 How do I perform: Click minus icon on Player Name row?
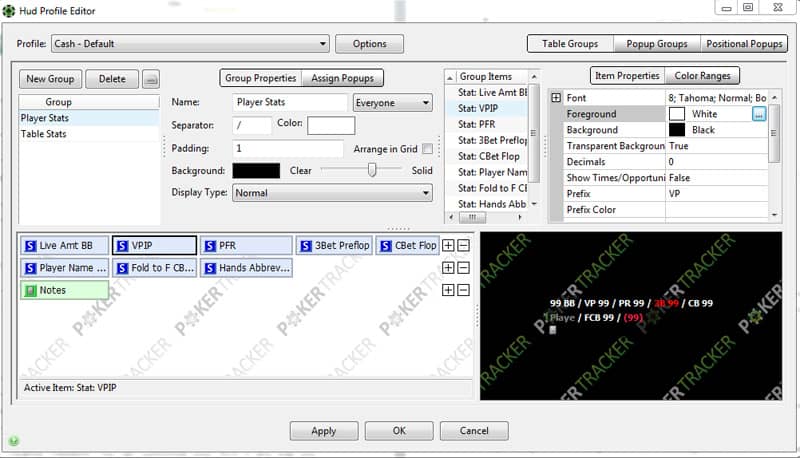pos(463,268)
